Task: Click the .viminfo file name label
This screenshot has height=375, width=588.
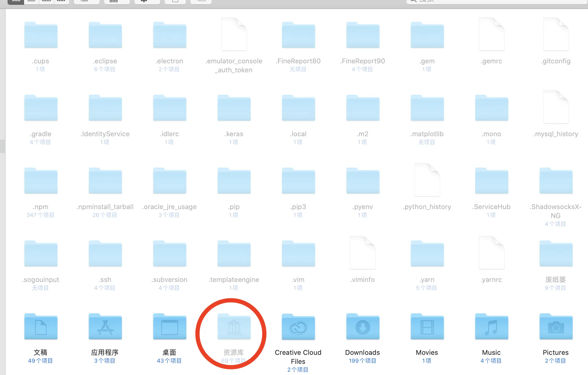Action: pyautogui.click(x=363, y=280)
